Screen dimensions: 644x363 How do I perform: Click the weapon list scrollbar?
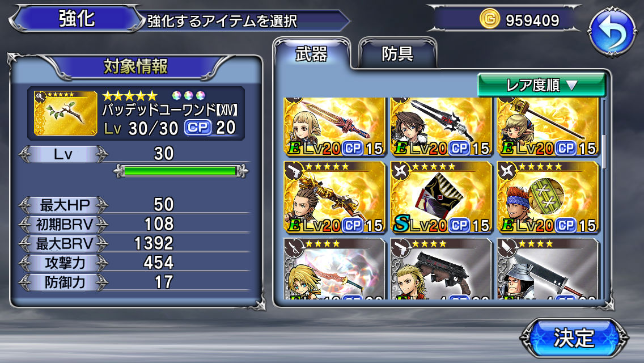point(604,151)
